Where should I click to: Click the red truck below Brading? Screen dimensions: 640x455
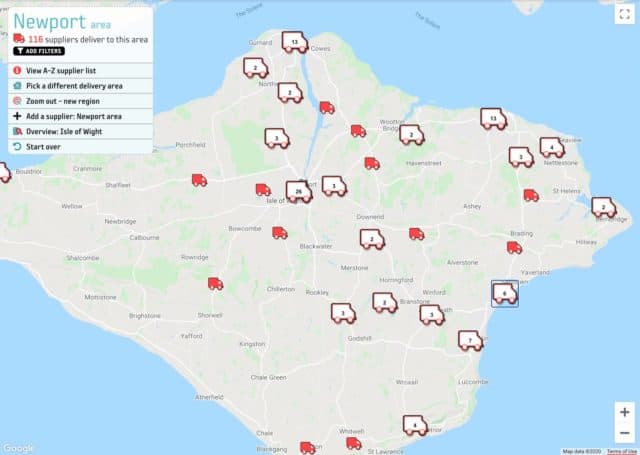(x=514, y=248)
